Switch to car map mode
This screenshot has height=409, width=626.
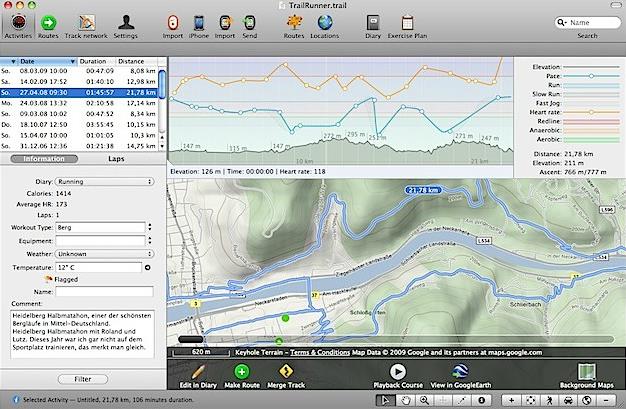coord(569,400)
